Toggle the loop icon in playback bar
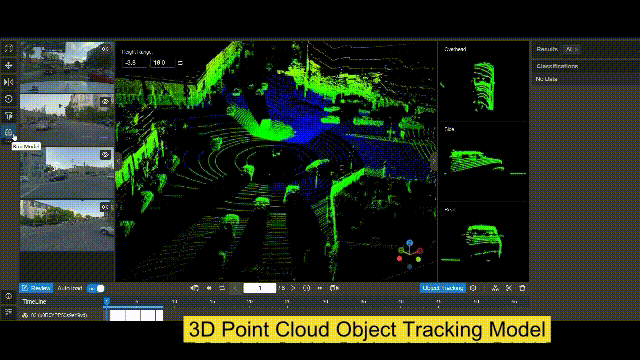 pos(222,288)
